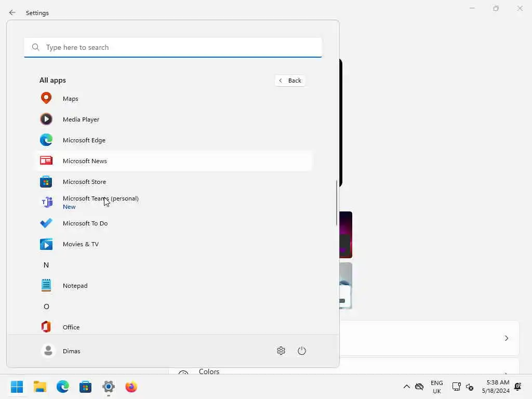The width and height of the screenshot is (532, 399).
Task: Click Dimas user avatar
Action: click(x=48, y=351)
